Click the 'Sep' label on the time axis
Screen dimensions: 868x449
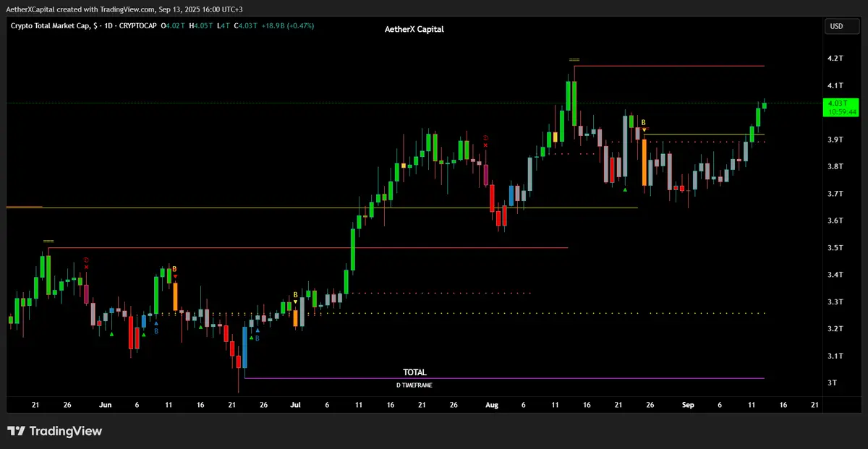coord(687,406)
